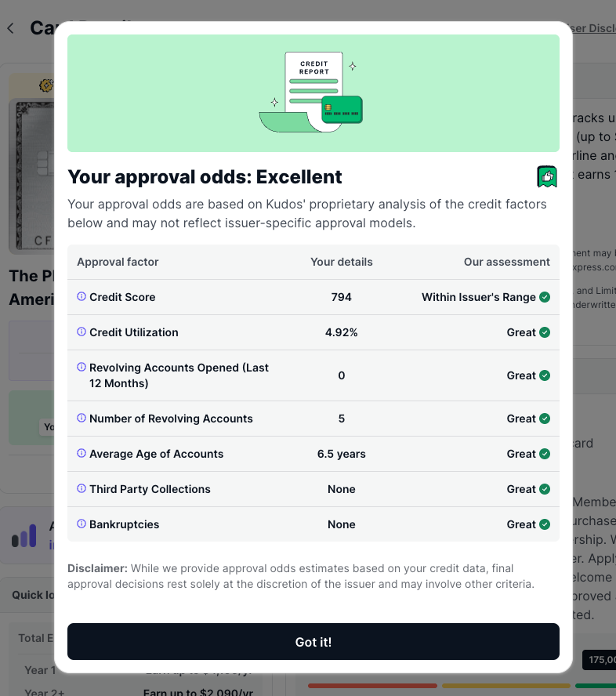Click info icon next to Number of Revolving Accounts
Viewport: 616px width, 696px height.
point(82,418)
